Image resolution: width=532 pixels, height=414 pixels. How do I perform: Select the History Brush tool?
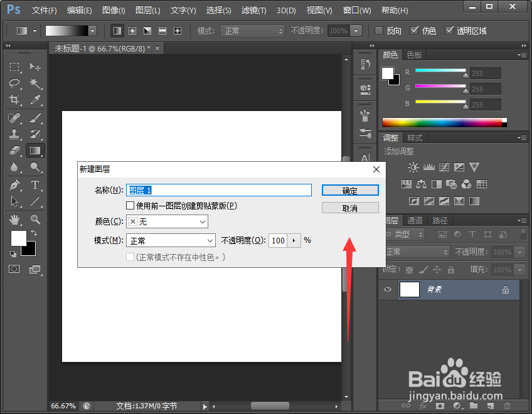pyautogui.click(x=35, y=134)
